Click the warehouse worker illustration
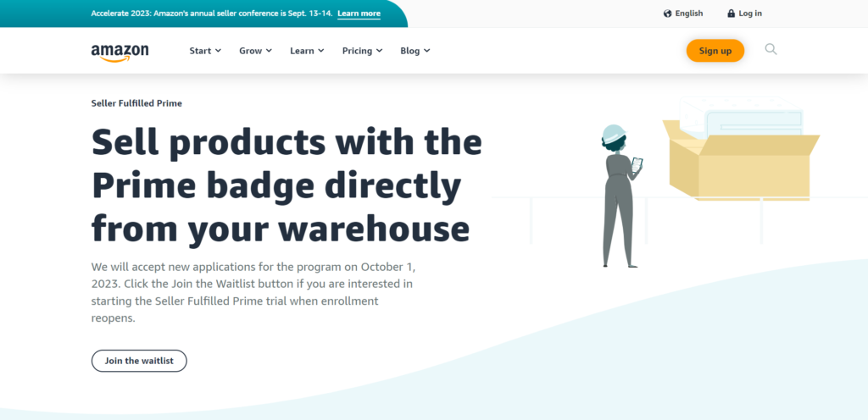The image size is (868, 420). tap(621, 196)
